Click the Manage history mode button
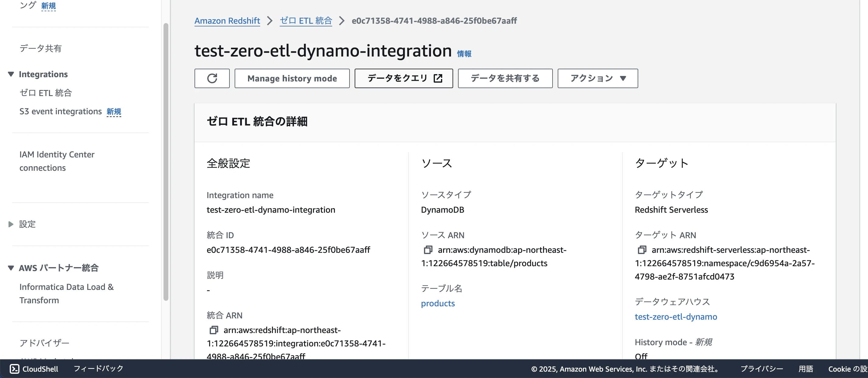Viewport: 868px width, 378px height. click(x=292, y=78)
